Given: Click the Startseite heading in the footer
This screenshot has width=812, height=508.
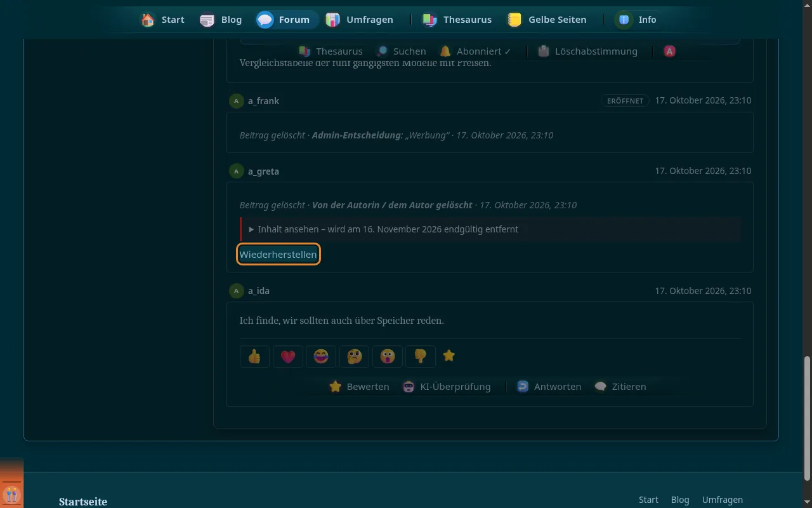Looking at the screenshot, I should pos(83,502).
